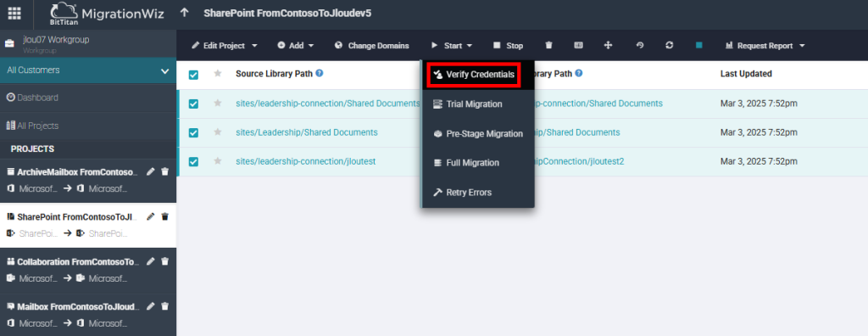Open All Projects in the sidebar
868x336 pixels.
(33, 126)
